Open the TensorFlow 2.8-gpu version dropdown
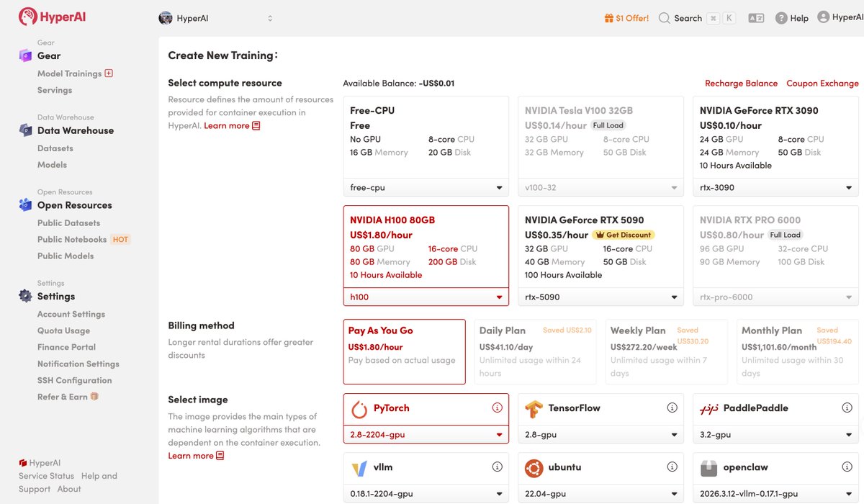This screenshot has width=864, height=504. pyautogui.click(x=601, y=435)
